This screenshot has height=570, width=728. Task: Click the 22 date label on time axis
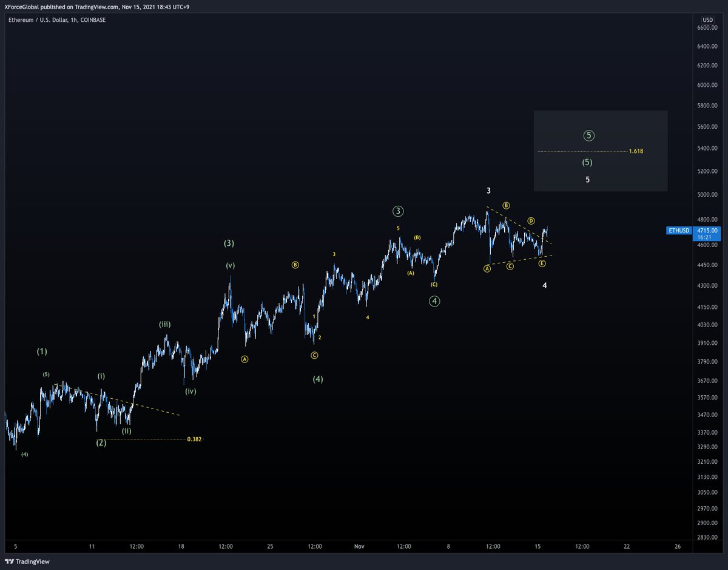pos(627,546)
